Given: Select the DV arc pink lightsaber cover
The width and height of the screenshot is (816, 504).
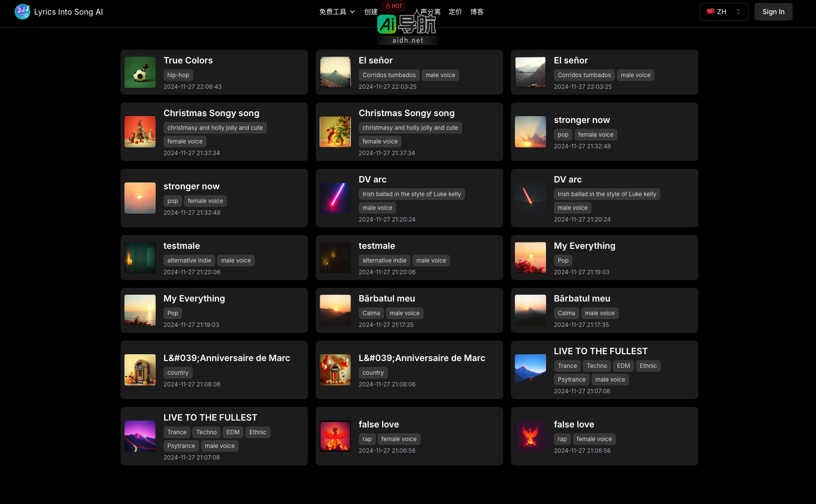Looking at the screenshot, I should click(x=335, y=198).
